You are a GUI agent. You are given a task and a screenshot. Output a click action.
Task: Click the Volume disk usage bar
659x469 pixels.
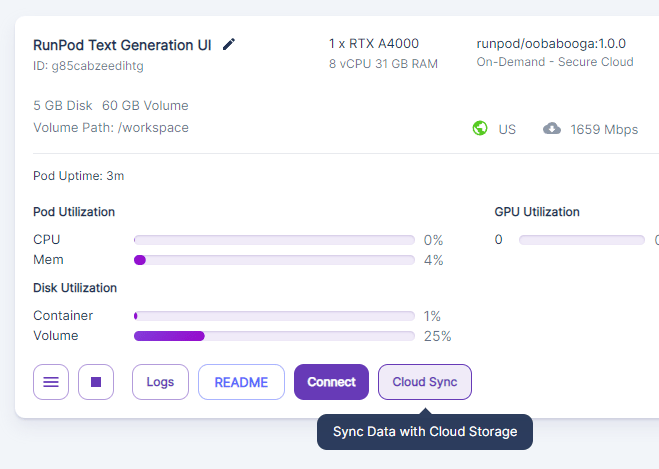274,336
